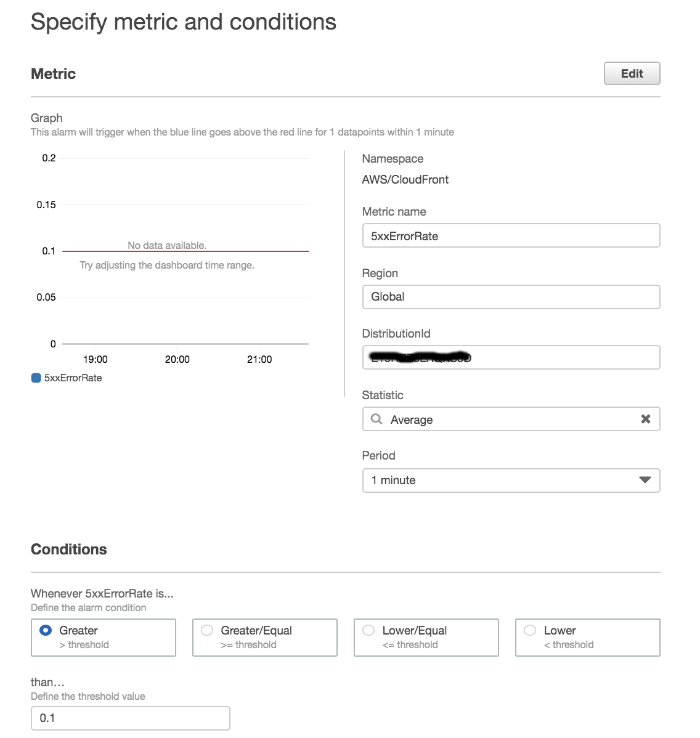The height and width of the screenshot is (738, 700).
Task: Click the 20:00 time axis label
Action: click(x=177, y=359)
